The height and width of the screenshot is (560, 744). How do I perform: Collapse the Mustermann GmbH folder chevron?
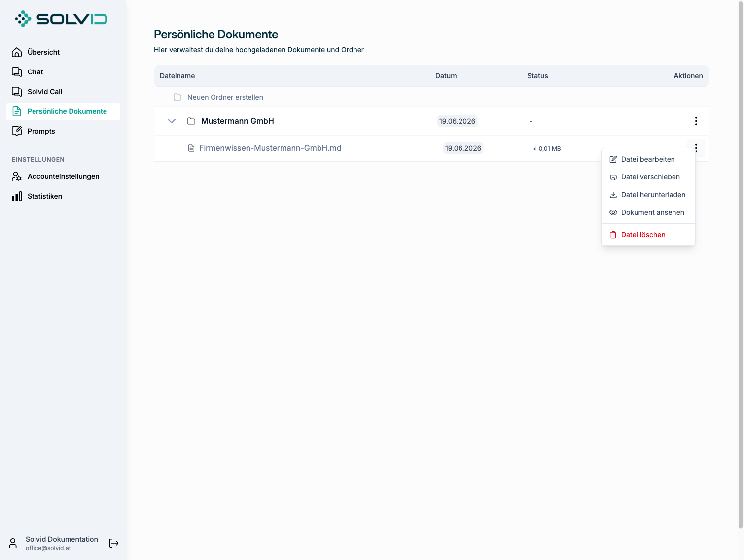tap(172, 121)
